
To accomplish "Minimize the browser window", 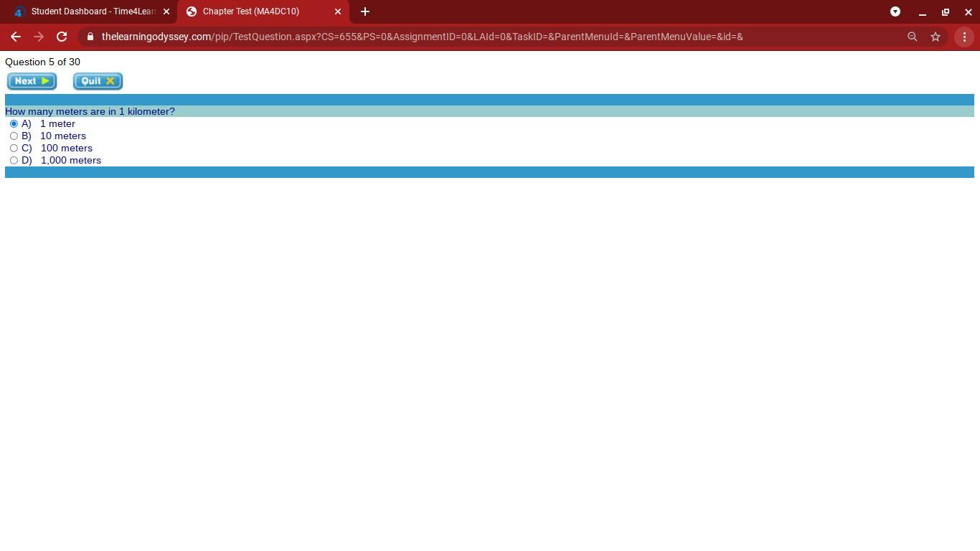I will (923, 12).
